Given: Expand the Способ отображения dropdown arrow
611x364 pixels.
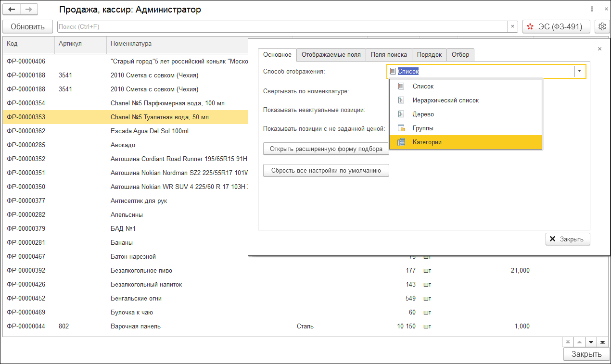Looking at the screenshot, I should click(580, 71).
